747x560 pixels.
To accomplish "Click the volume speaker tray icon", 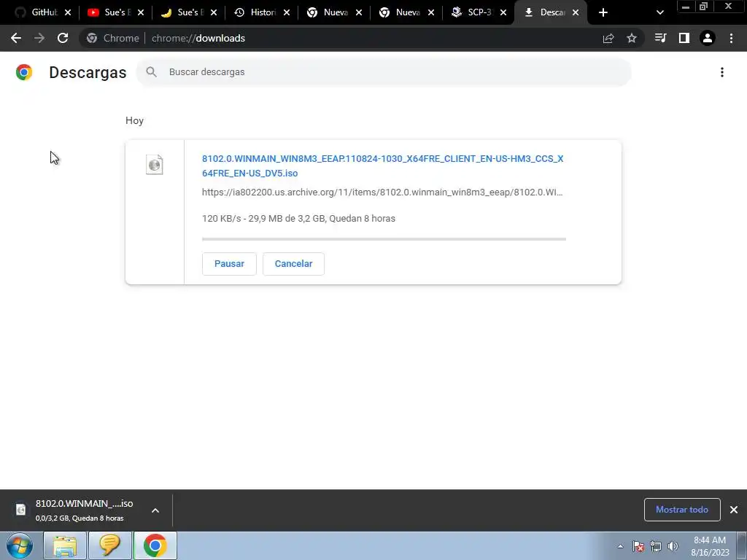I will click(x=673, y=546).
